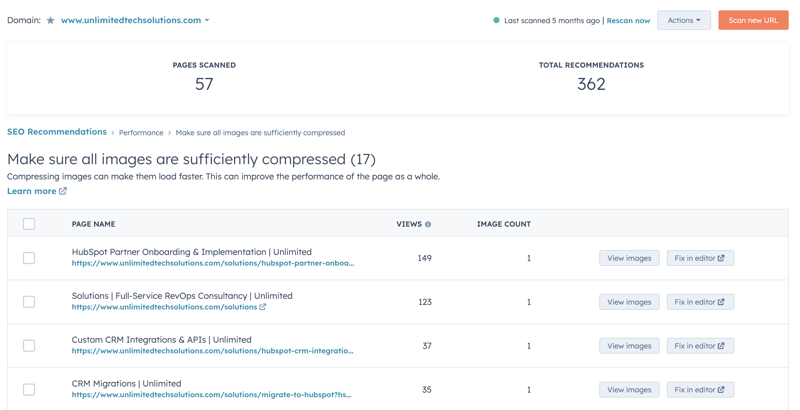Click the Views info icon
Image resolution: width=800 pixels, height=410 pixels.
pyautogui.click(x=428, y=224)
